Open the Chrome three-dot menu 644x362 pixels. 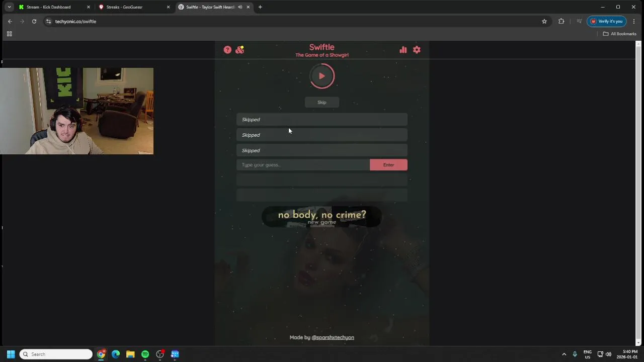click(634, 21)
